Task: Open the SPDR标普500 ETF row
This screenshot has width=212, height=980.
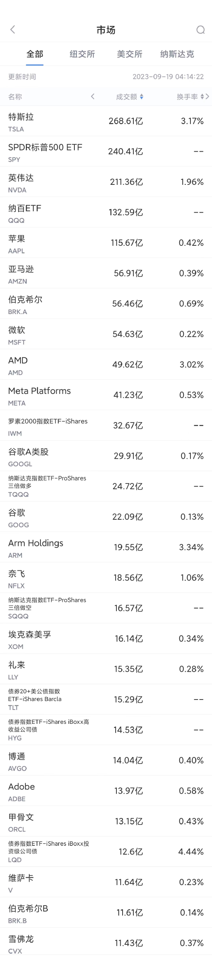Action: [x=106, y=152]
